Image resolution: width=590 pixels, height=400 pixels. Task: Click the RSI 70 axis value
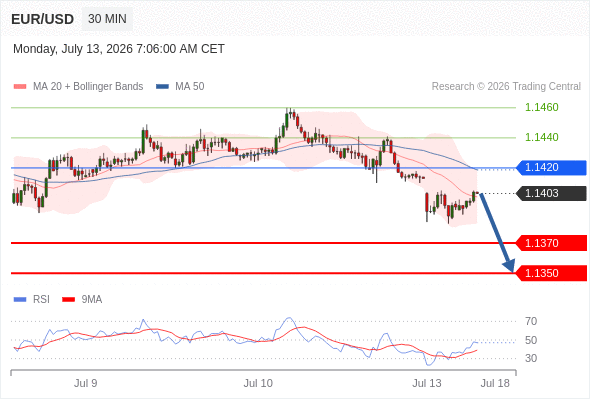click(x=531, y=321)
